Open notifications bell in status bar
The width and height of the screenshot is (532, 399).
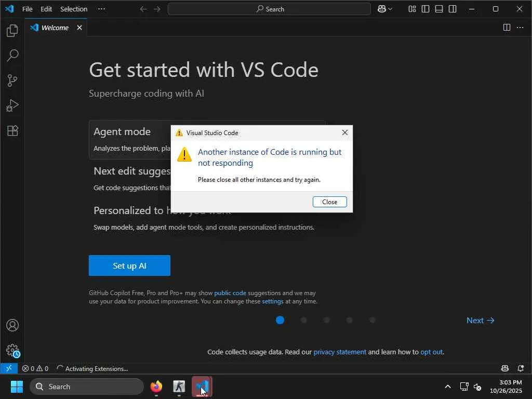point(521,368)
